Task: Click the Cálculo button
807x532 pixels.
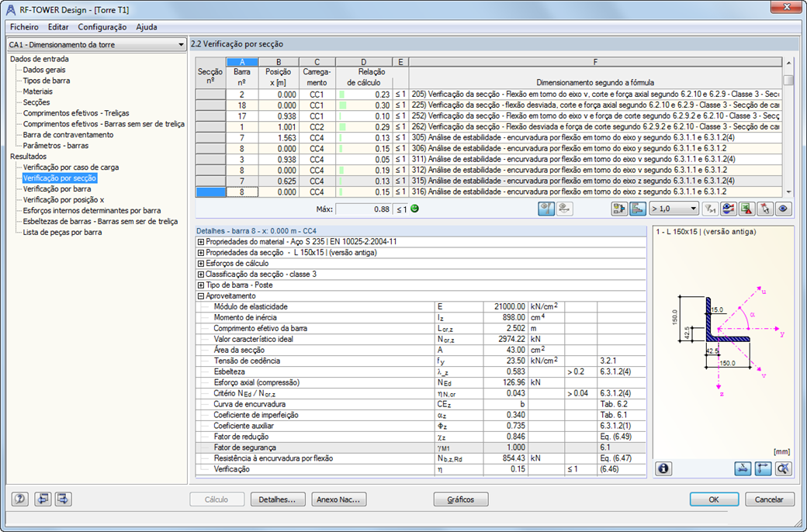Action: coord(216,499)
